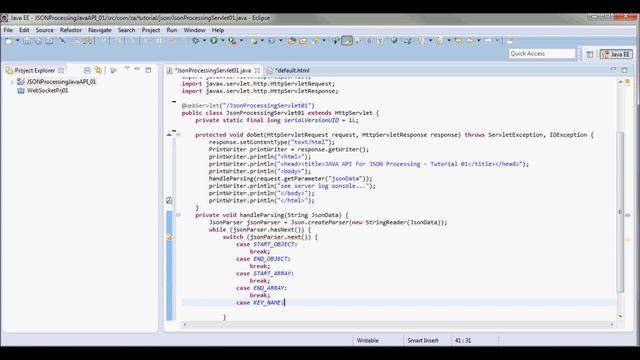Click the Save toolbar icon
This screenshot has height=360, width=640.
[x=27, y=41]
